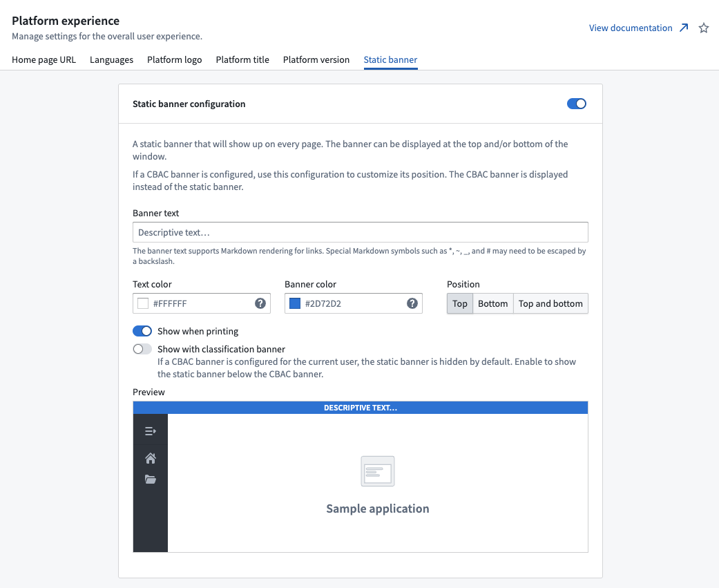Switch to the Languages tab
Image resolution: width=719 pixels, height=588 pixels.
tap(111, 59)
